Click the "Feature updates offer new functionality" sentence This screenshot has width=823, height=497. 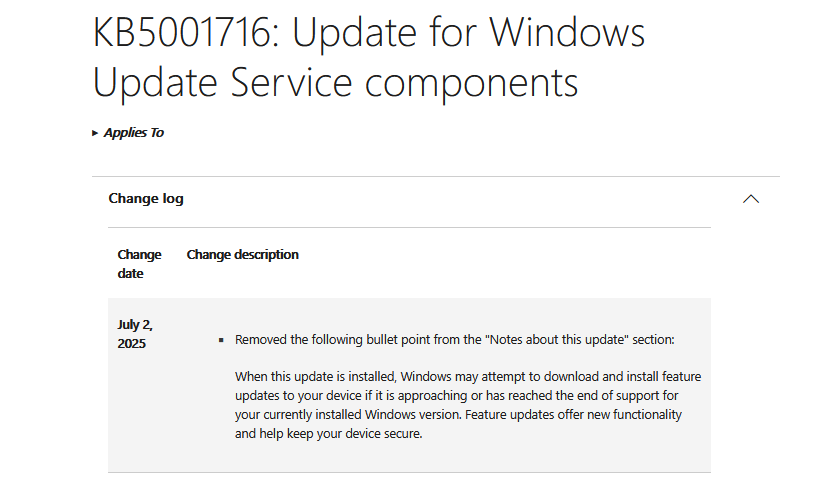[573, 415]
